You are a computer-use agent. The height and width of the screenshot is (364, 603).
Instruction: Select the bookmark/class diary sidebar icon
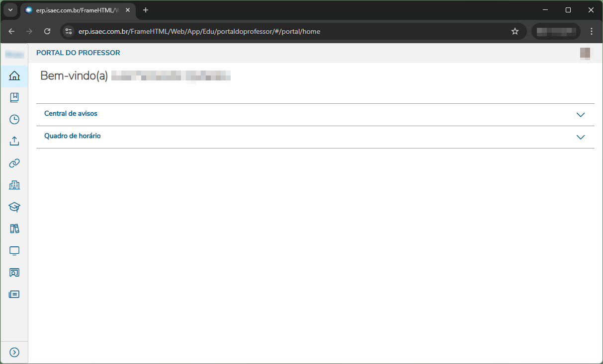[14, 97]
